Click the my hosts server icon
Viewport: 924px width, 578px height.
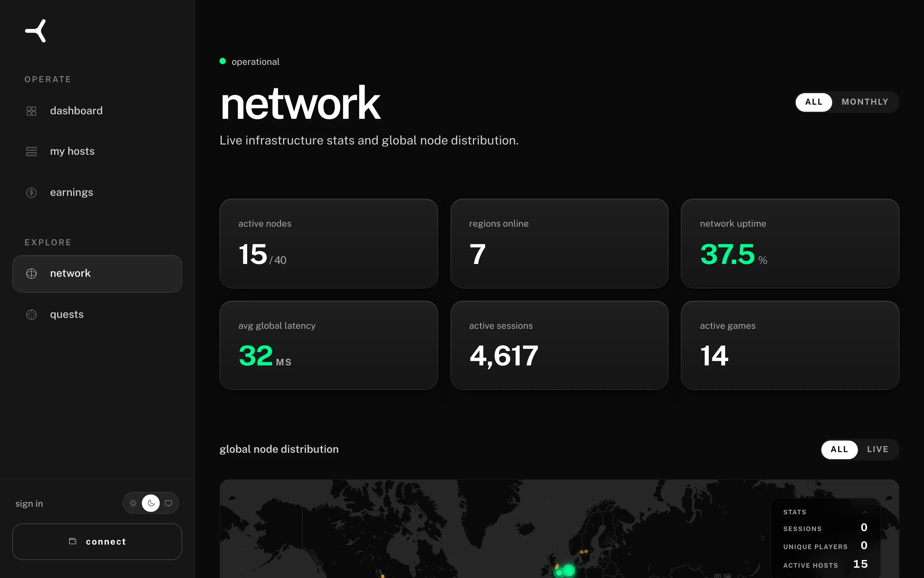click(x=31, y=151)
